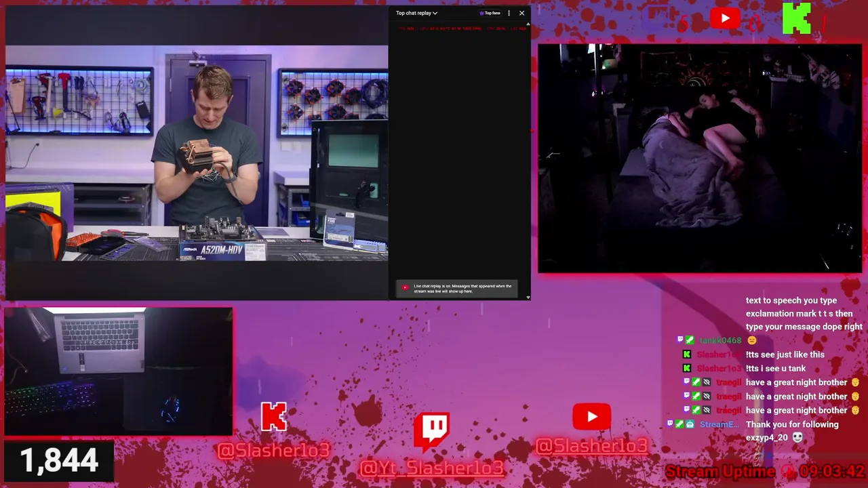Click the chat scrollbar up arrow

(x=528, y=24)
